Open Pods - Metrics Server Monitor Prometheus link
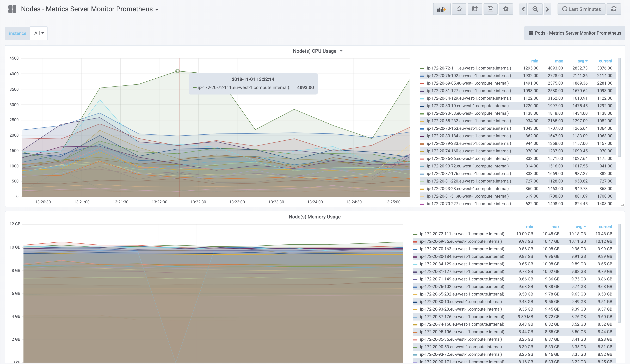This screenshot has width=630, height=364. pos(575,33)
